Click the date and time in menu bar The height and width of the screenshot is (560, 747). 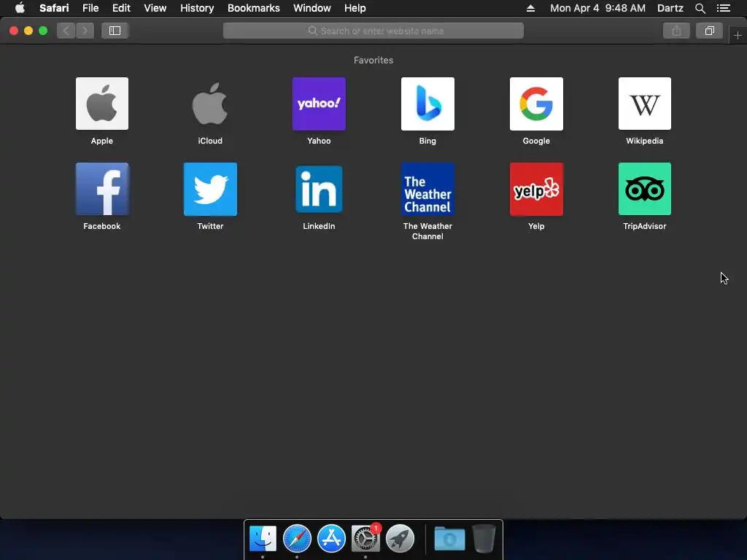[x=597, y=8]
